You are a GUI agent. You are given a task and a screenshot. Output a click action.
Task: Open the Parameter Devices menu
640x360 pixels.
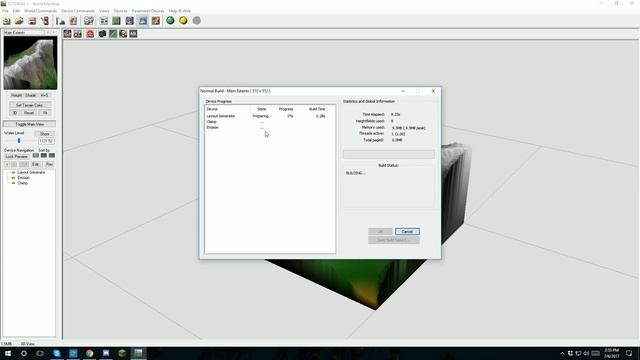[148, 11]
